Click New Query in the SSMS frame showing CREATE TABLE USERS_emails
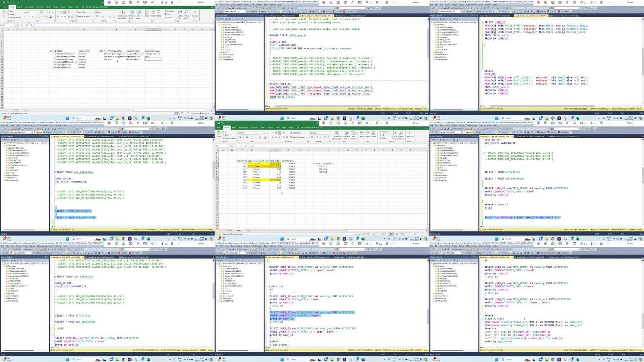The image size is (644, 362). tap(242, 8)
